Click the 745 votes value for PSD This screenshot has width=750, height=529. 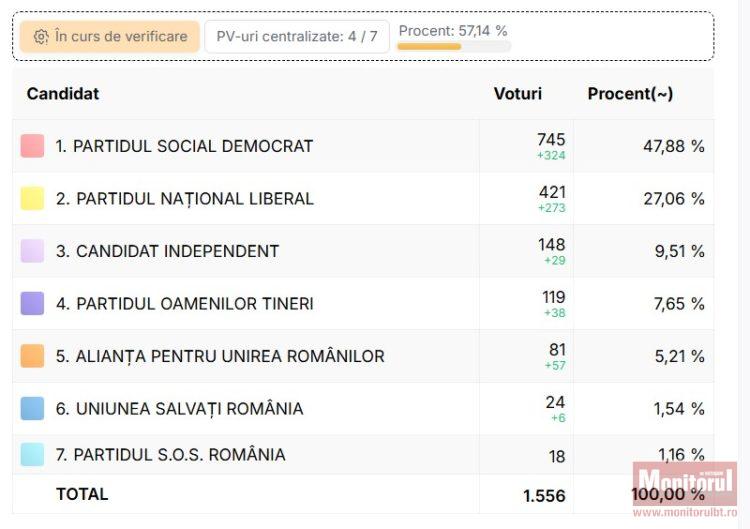[551, 140]
